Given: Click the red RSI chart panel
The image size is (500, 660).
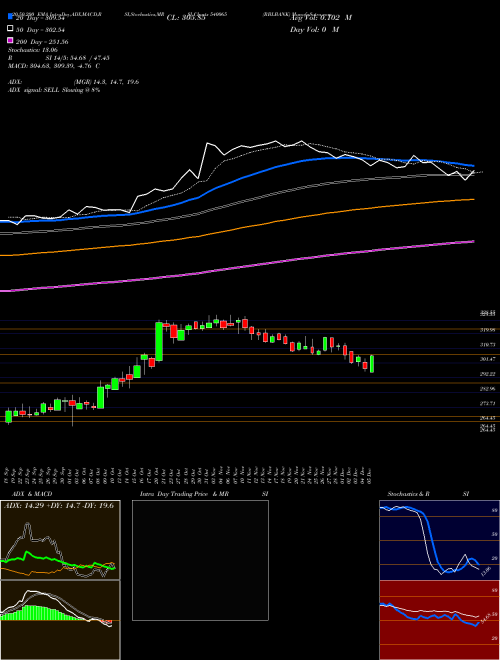Looking at the screenshot, I should click(x=439, y=620).
